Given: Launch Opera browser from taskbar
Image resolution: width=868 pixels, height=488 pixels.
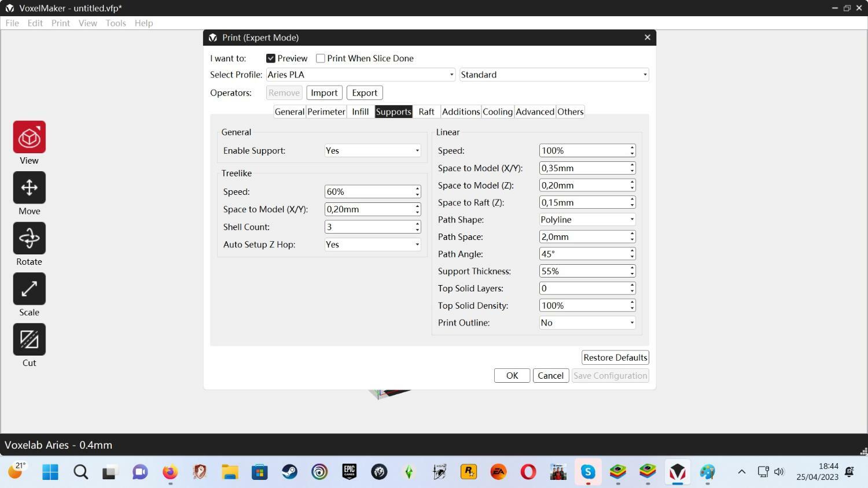Looking at the screenshot, I should point(528,472).
